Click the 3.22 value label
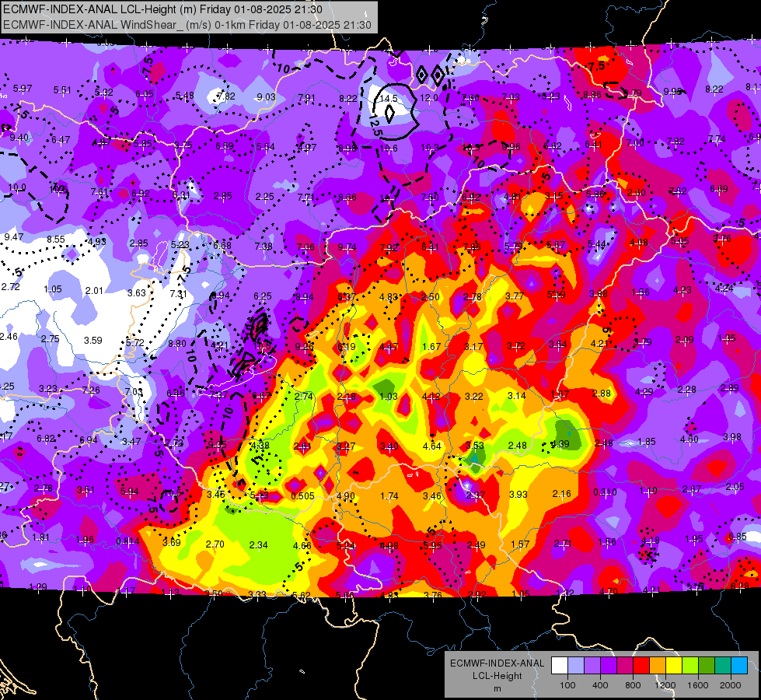The width and height of the screenshot is (761, 700). 473,397
